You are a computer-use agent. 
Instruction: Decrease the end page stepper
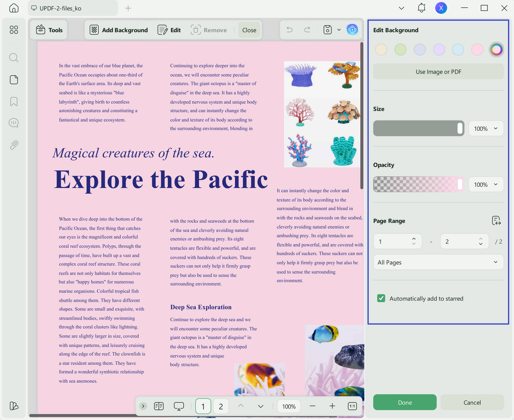pos(481,244)
